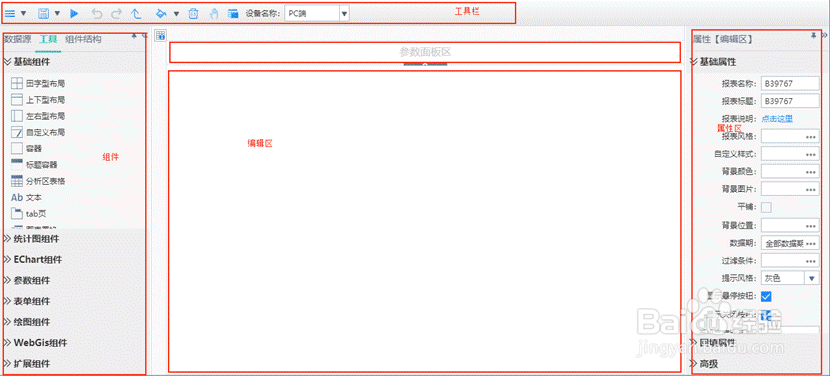The height and width of the screenshot is (376, 830).
Task: Select the 分析区表格 table icon
Action: click(x=17, y=181)
